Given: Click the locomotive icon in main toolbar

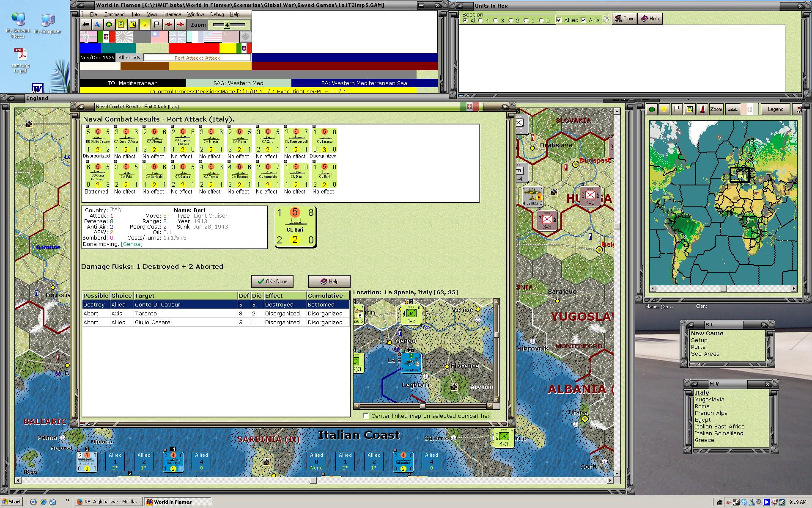Looking at the screenshot, I should (85, 25).
